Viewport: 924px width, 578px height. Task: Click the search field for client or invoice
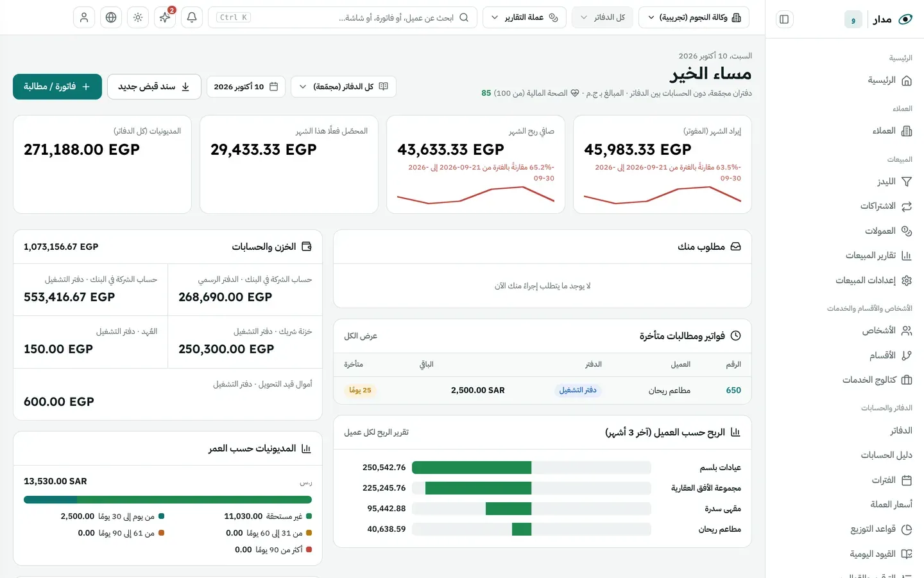coord(343,17)
